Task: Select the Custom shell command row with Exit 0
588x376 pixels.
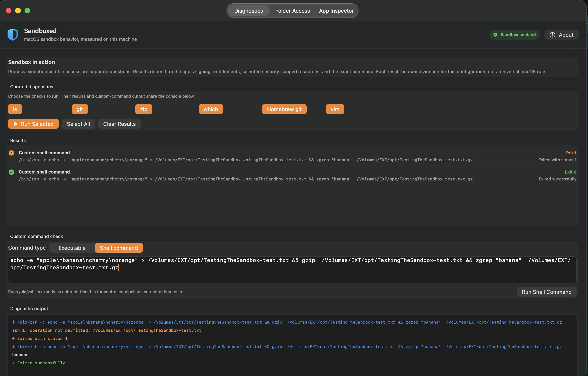Action: 292,175
